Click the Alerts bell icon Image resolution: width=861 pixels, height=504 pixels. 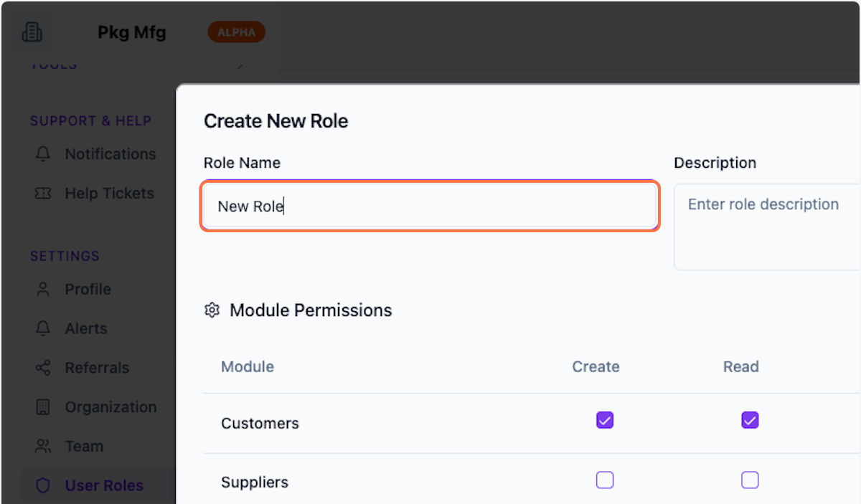43,328
